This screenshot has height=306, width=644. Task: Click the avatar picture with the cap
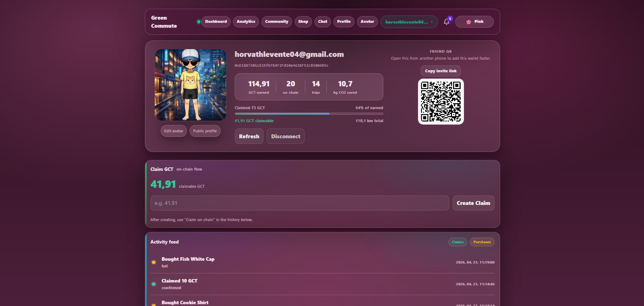click(191, 85)
